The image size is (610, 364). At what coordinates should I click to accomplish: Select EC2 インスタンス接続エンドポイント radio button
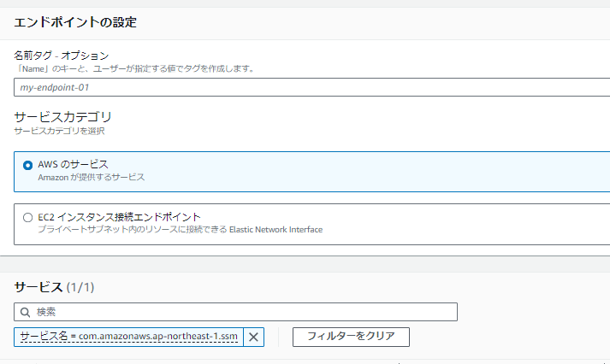coord(27,218)
